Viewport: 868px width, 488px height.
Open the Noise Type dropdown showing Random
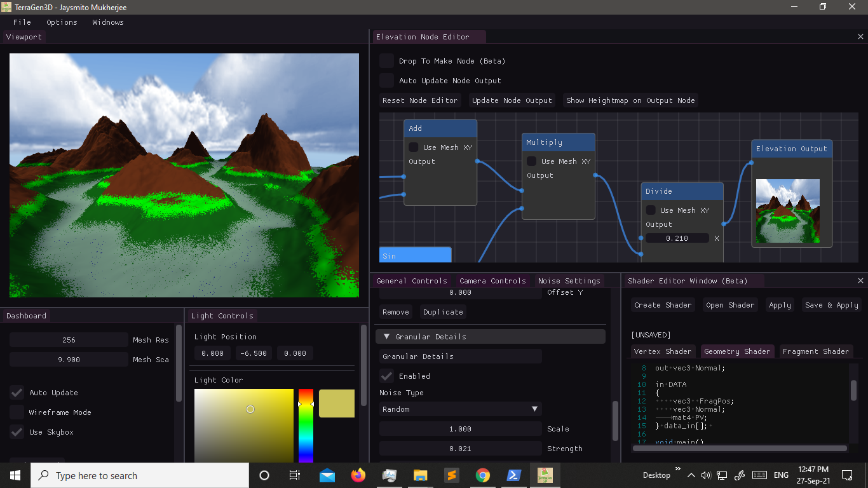click(459, 409)
